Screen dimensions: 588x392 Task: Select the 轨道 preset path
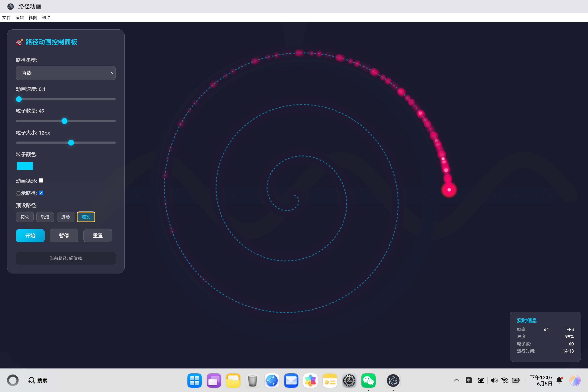click(x=45, y=217)
